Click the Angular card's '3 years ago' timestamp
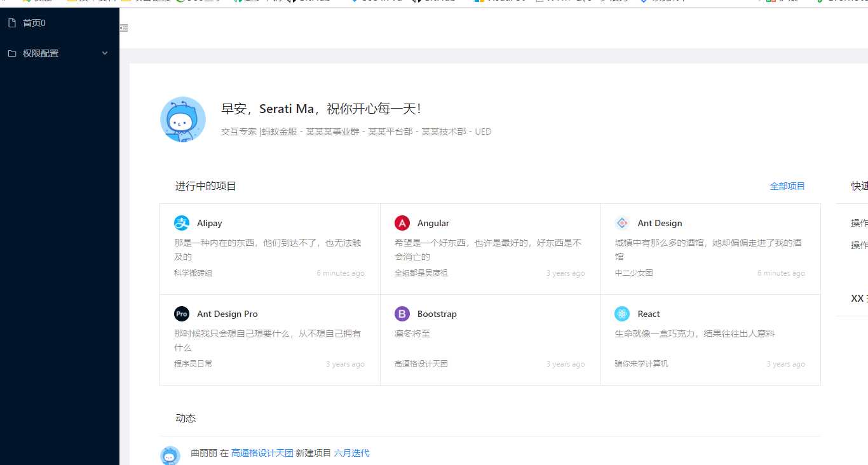868x465 pixels. tap(566, 273)
